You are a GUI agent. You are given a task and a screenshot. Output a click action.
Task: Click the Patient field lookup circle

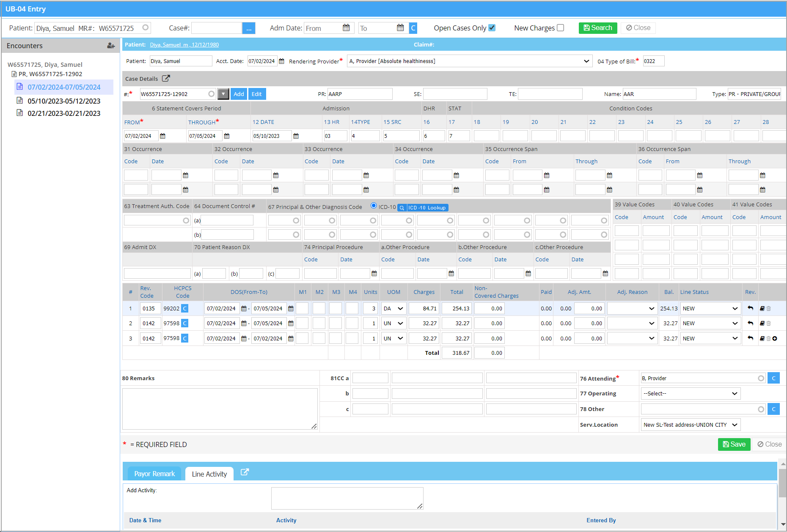(x=146, y=27)
